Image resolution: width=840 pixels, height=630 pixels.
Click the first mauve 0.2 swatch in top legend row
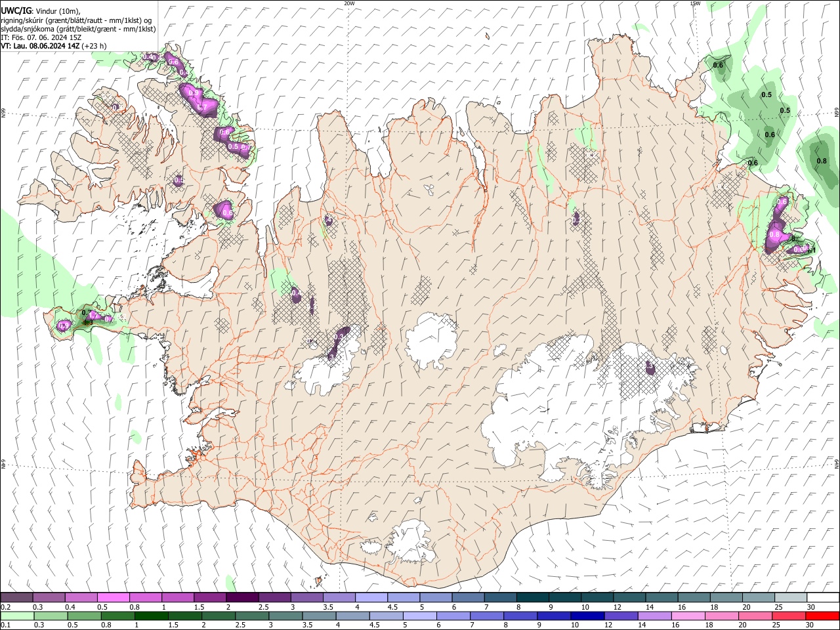point(16,597)
